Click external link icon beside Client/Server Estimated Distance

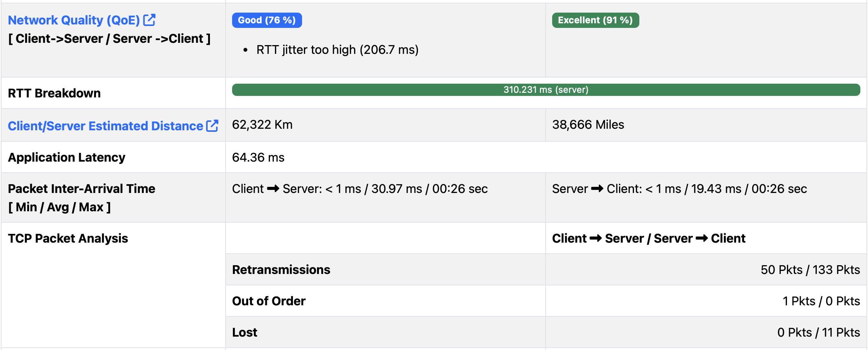pyautogui.click(x=212, y=126)
